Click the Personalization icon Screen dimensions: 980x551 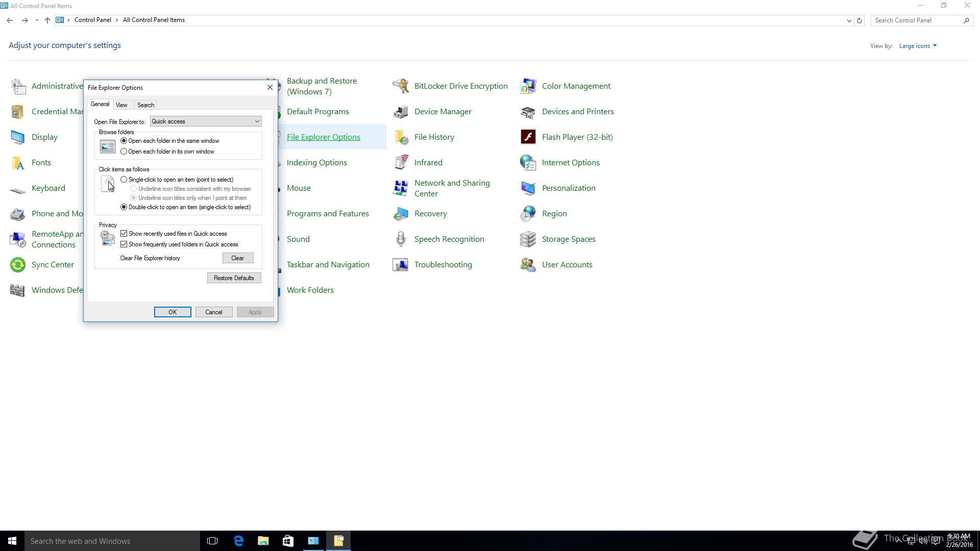coord(528,188)
